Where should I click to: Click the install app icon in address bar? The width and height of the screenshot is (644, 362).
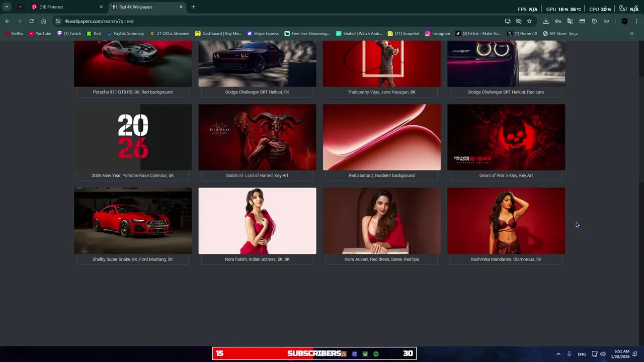pos(508,21)
